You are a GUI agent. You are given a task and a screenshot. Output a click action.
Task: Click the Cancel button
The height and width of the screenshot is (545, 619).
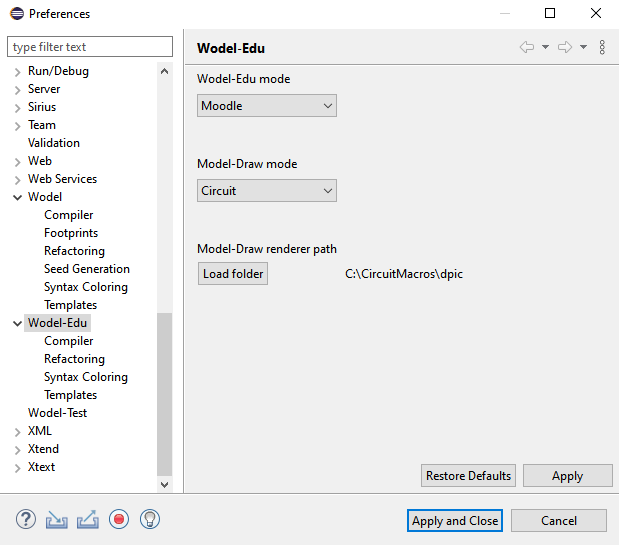pyautogui.click(x=559, y=521)
